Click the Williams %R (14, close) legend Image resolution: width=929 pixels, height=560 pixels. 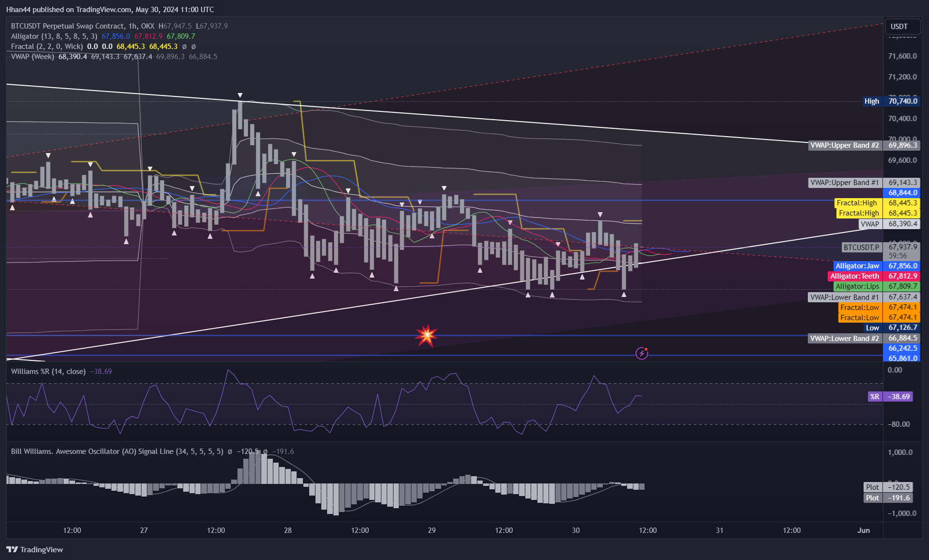pyautogui.click(x=48, y=372)
